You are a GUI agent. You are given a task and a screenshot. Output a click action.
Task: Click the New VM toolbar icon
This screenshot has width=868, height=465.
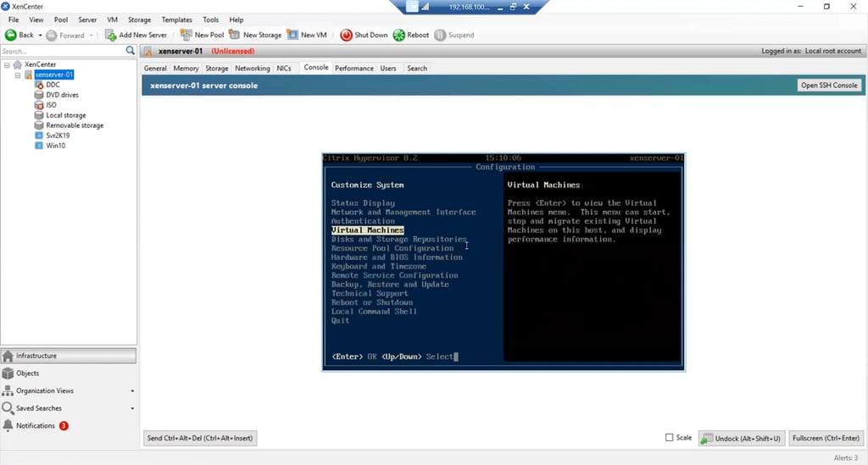(x=292, y=35)
